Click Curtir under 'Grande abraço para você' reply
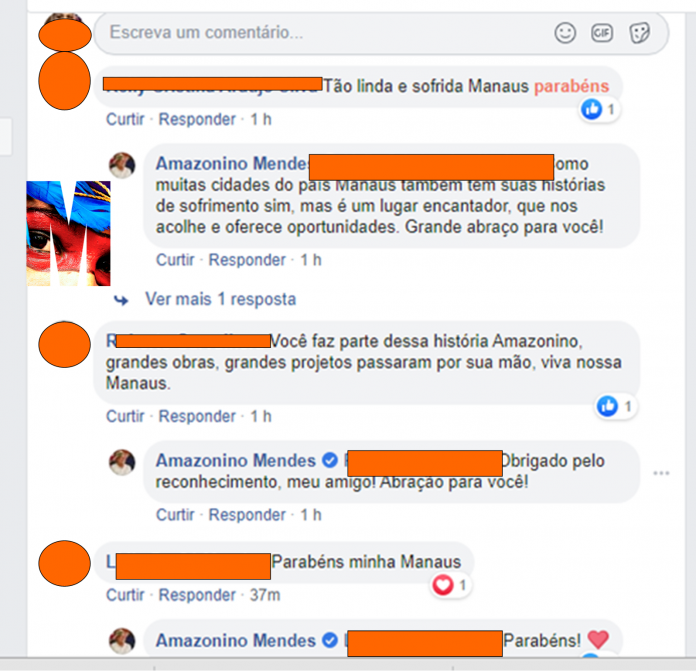 [x=175, y=260]
